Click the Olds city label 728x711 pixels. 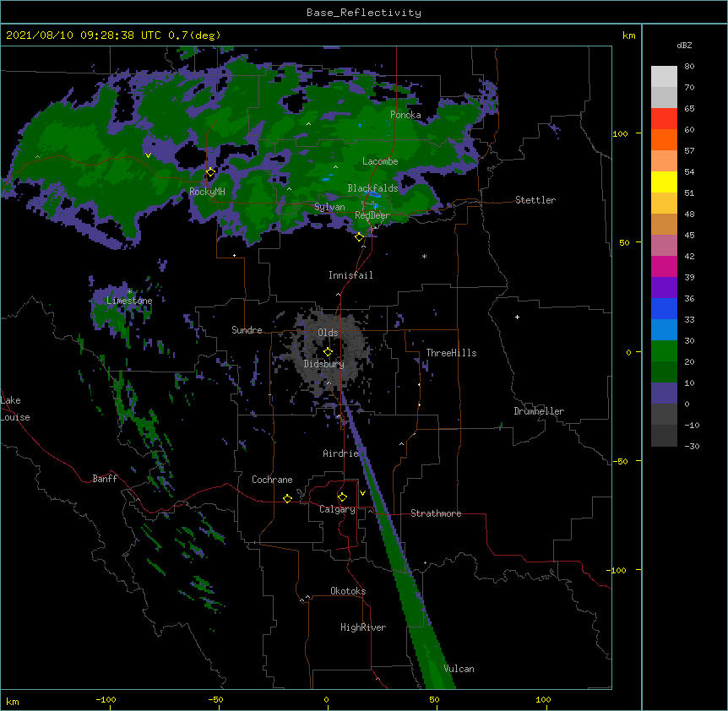tap(328, 333)
